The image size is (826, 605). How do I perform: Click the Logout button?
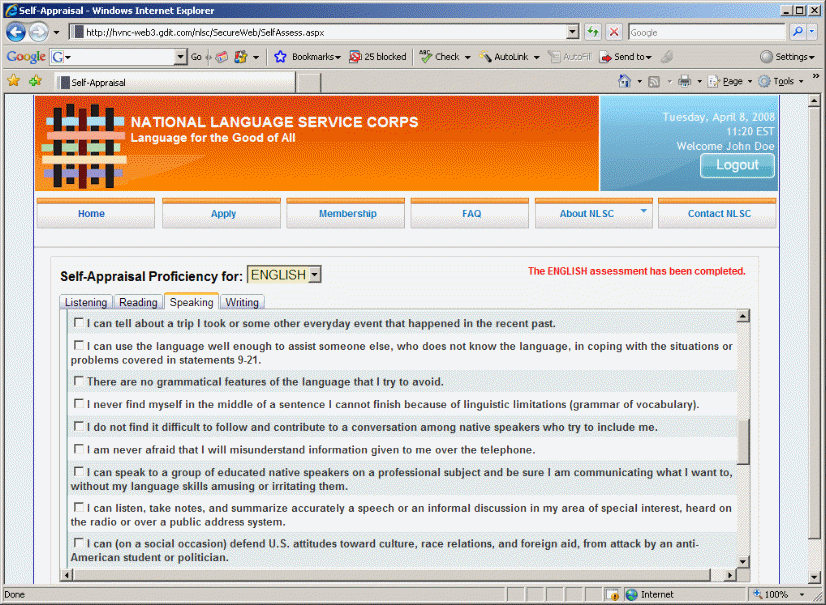click(x=737, y=165)
